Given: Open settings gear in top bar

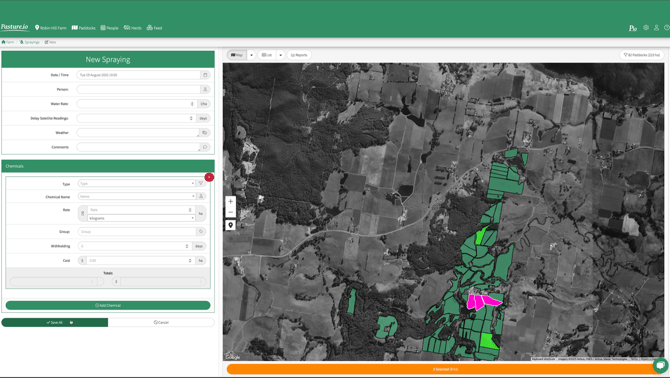Looking at the screenshot, I should (x=646, y=27).
